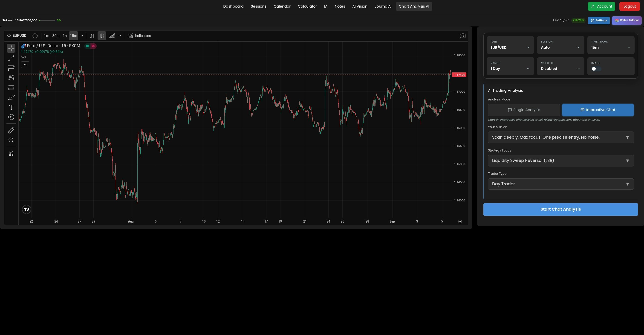Open the Multi-TF Disabled dropdown

pyautogui.click(x=560, y=66)
